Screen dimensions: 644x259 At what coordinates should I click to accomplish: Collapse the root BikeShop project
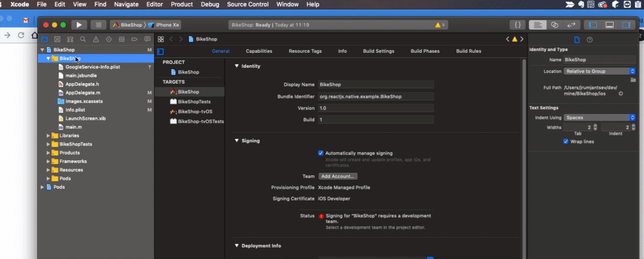43,50
